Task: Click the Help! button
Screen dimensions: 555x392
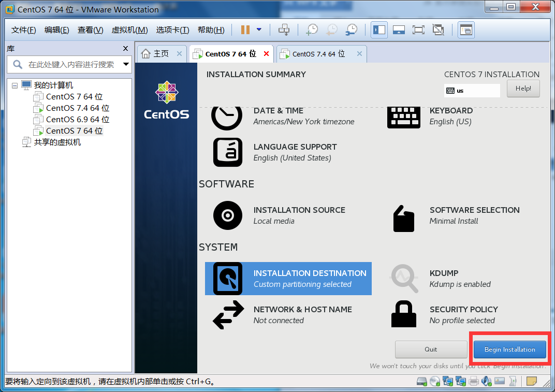Action: point(523,89)
